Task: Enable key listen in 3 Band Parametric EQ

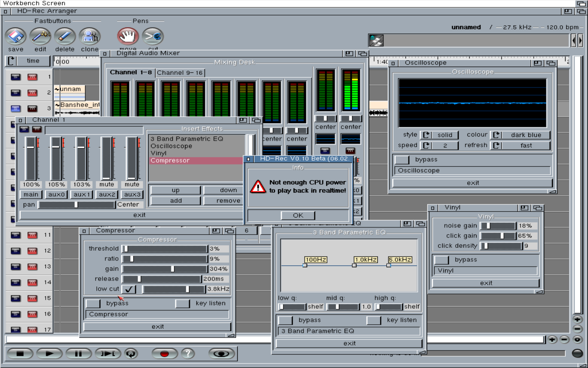Action: click(374, 320)
